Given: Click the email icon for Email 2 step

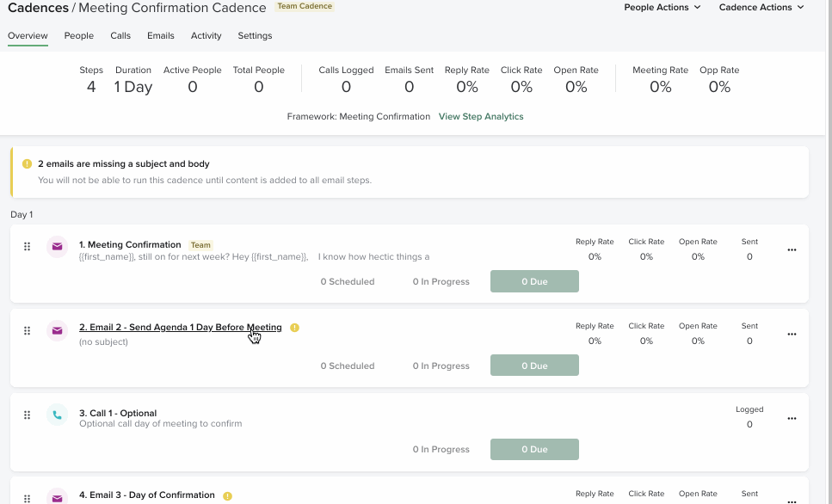Looking at the screenshot, I should point(58,331).
